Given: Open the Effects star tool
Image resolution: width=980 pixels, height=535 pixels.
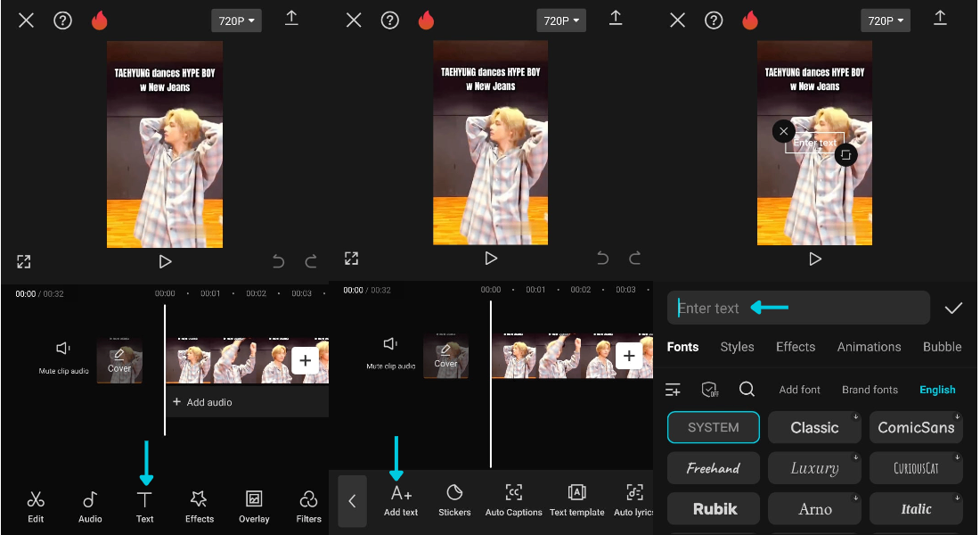Looking at the screenshot, I should 200,506.
